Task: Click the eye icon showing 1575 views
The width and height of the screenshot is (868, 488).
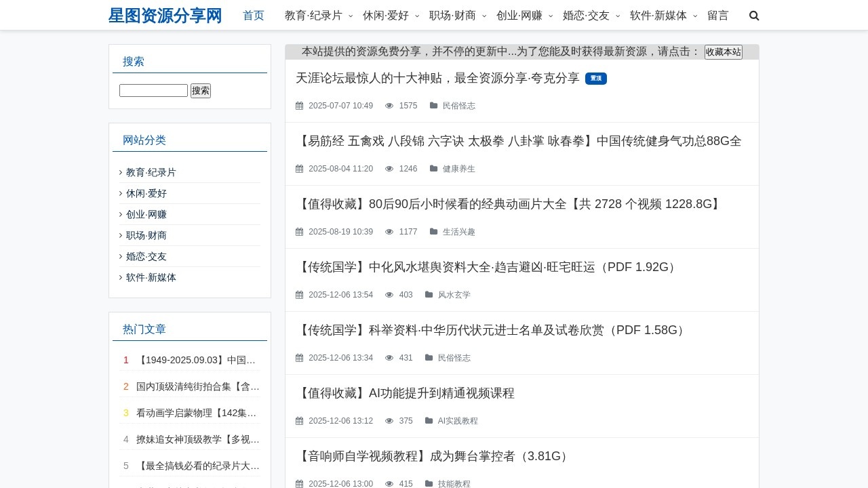Action: coord(389,106)
